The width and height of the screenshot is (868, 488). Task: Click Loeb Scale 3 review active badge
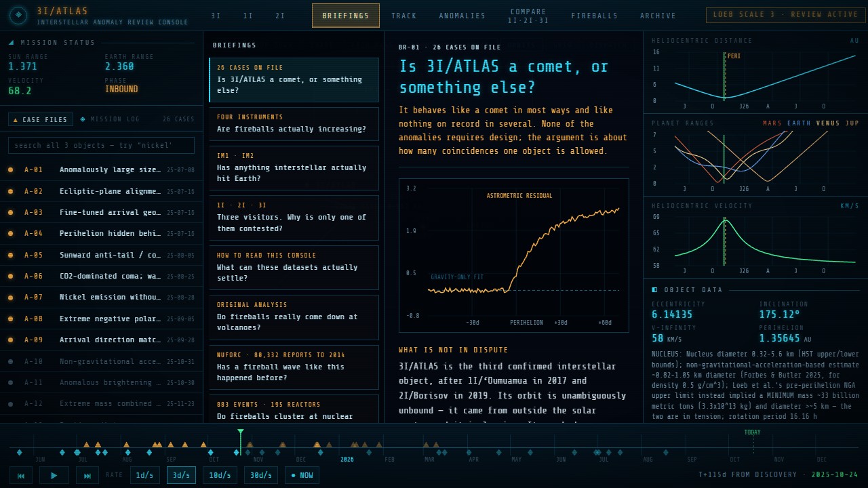pyautogui.click(x=785, y=14)
